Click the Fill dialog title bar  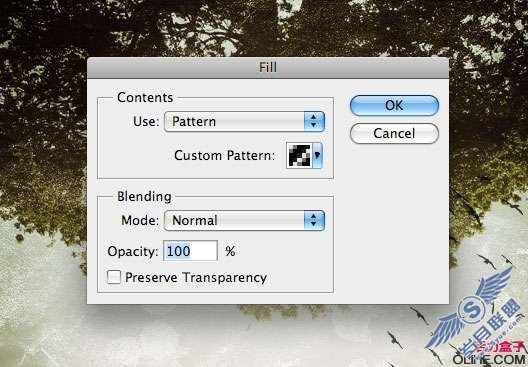[x=268, y=68]
